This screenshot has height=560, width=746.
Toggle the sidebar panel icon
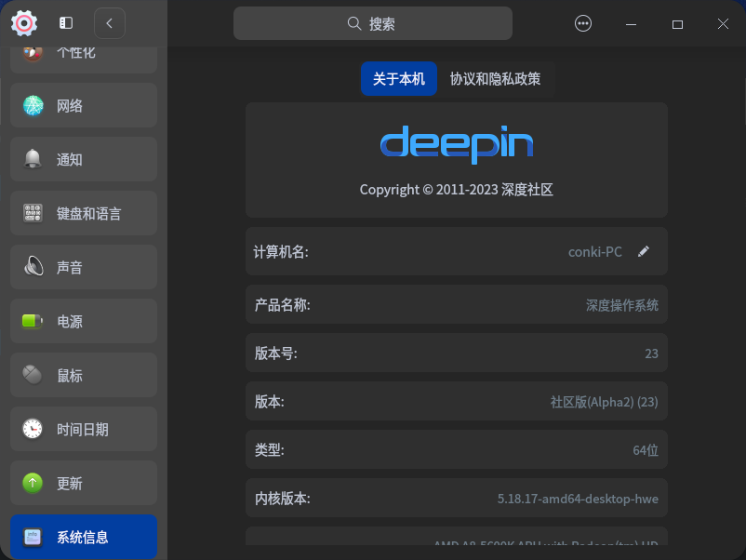pos(66,23)
